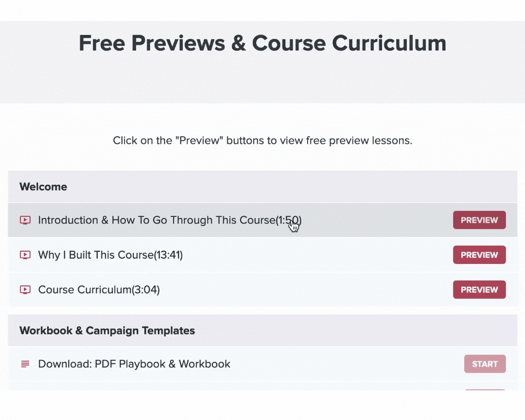Click the video icon beside Introduction lesson
The image size is (525, 420).
(25, 220)
